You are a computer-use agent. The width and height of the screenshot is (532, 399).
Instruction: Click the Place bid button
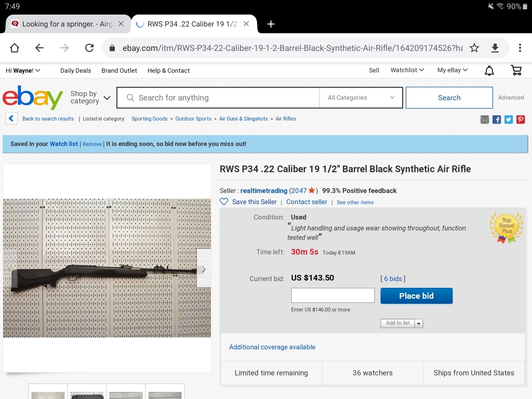pyautogui.click(x=416, y=296)
